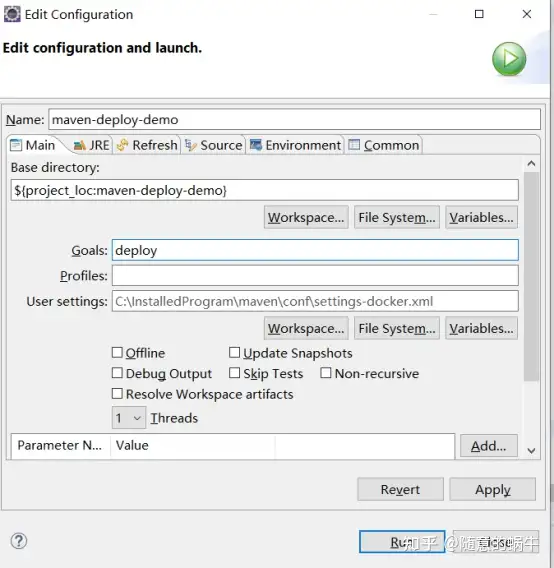Close the Edit Configuration dialog
554x568 pixels.
[x=527, y=14]
